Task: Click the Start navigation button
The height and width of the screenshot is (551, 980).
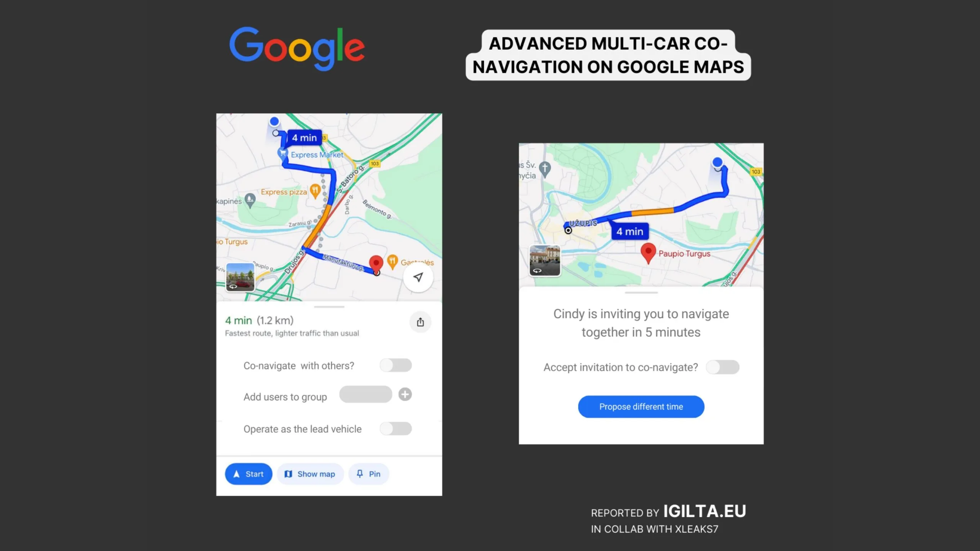Action: click(248, 474)
